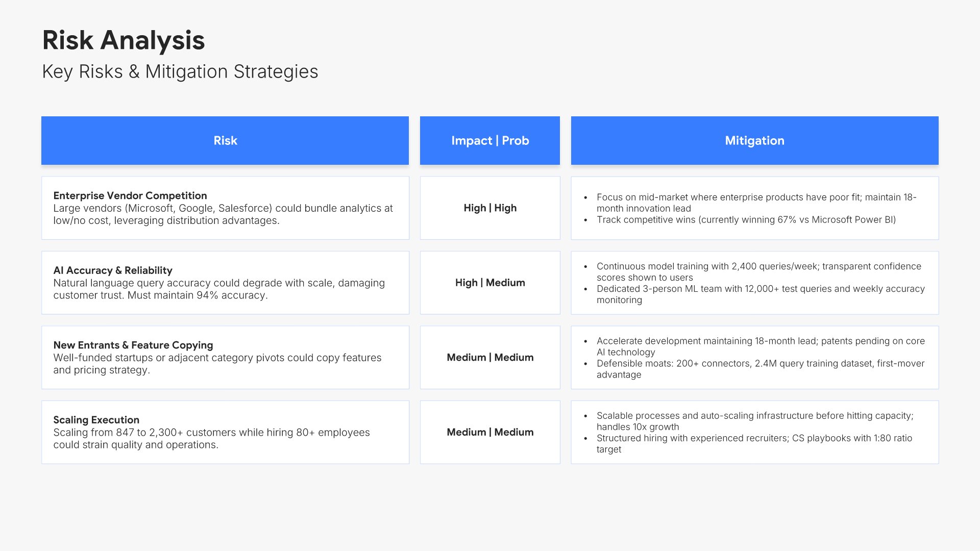Select the Mitigation column header
Viewport: 980px width, 551px height.
tap(754, 141)
